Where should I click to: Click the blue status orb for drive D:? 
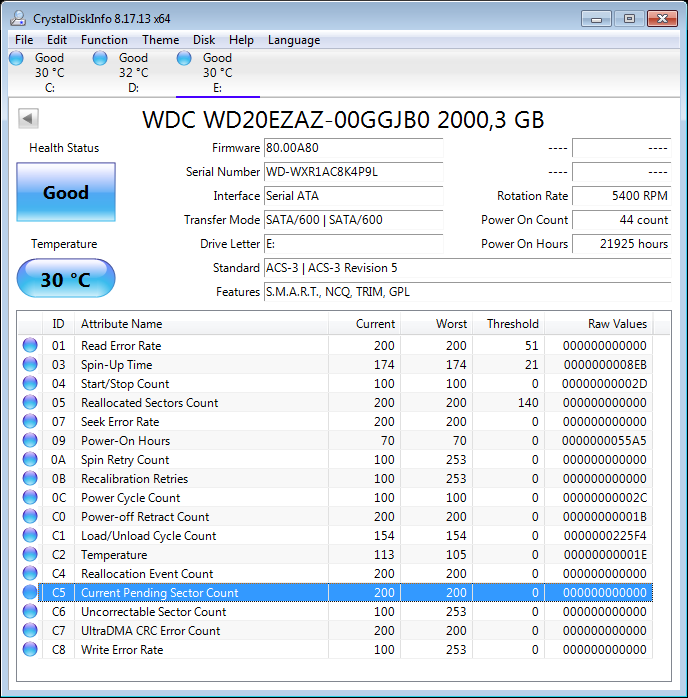100,58
